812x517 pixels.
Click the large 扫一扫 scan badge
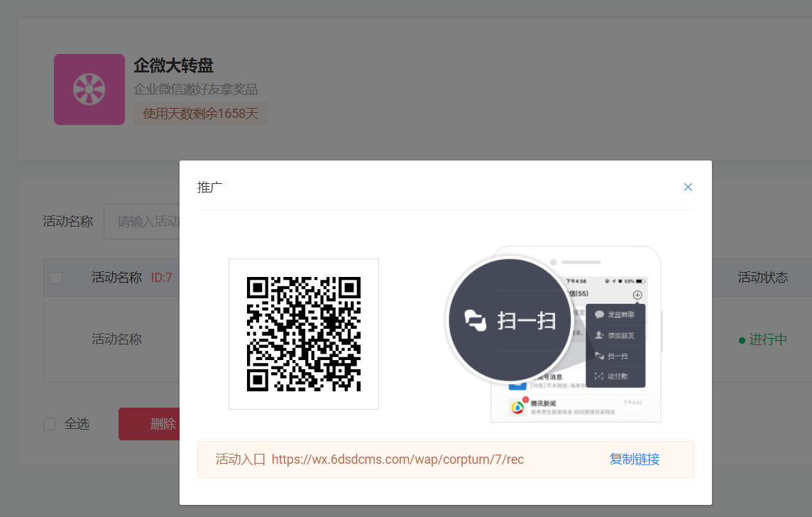(510, 320)
